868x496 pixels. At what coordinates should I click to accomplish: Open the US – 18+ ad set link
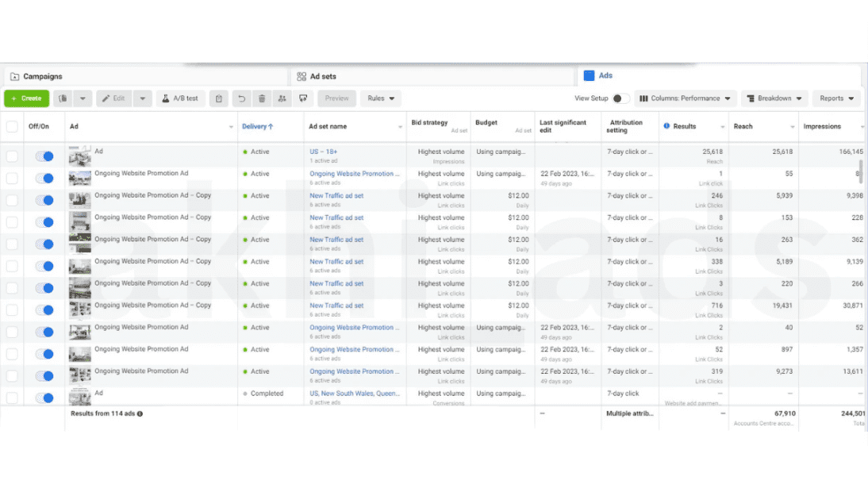coord(323,151)
